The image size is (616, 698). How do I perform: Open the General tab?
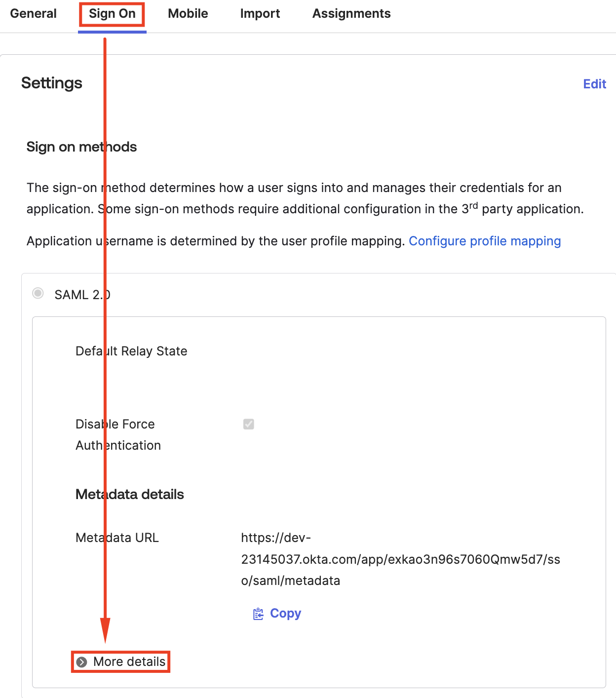33,14
